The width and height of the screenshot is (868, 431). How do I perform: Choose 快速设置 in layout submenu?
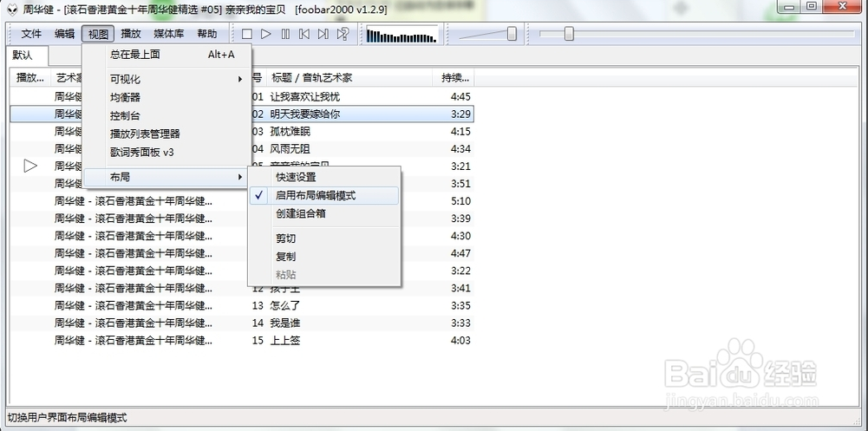click(323, 177)
